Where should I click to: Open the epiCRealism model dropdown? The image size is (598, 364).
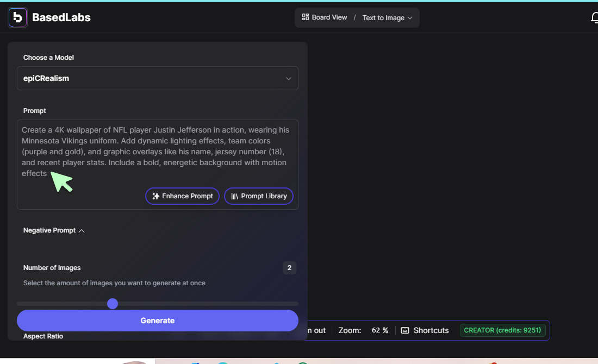(x=158, y=79)
